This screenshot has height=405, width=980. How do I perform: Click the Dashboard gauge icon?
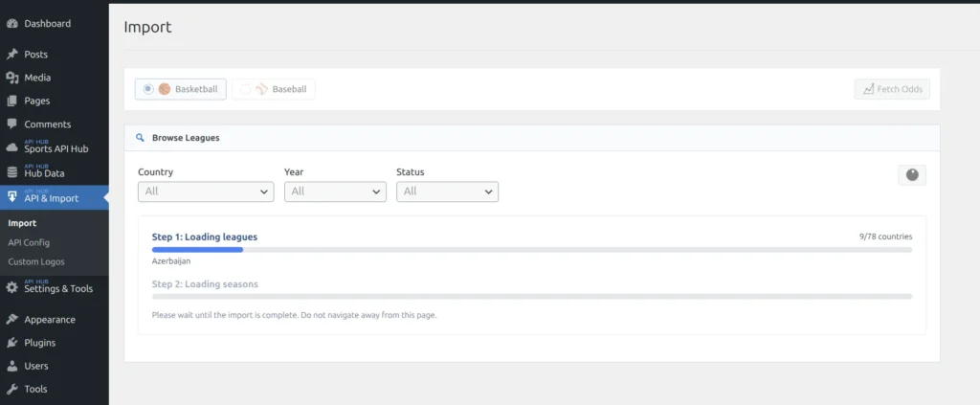(x=11, y=24)
